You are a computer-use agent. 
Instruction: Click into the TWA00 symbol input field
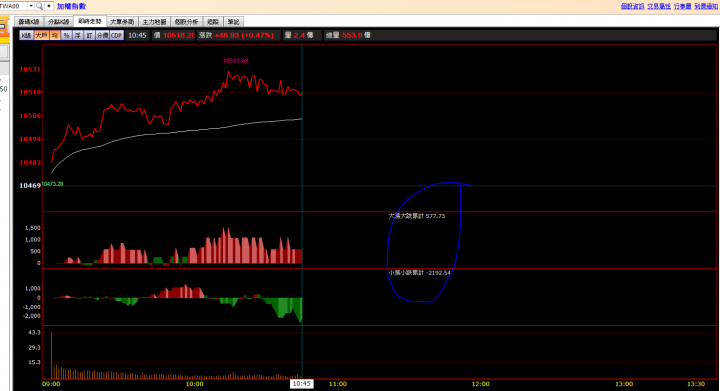(14, 6)
